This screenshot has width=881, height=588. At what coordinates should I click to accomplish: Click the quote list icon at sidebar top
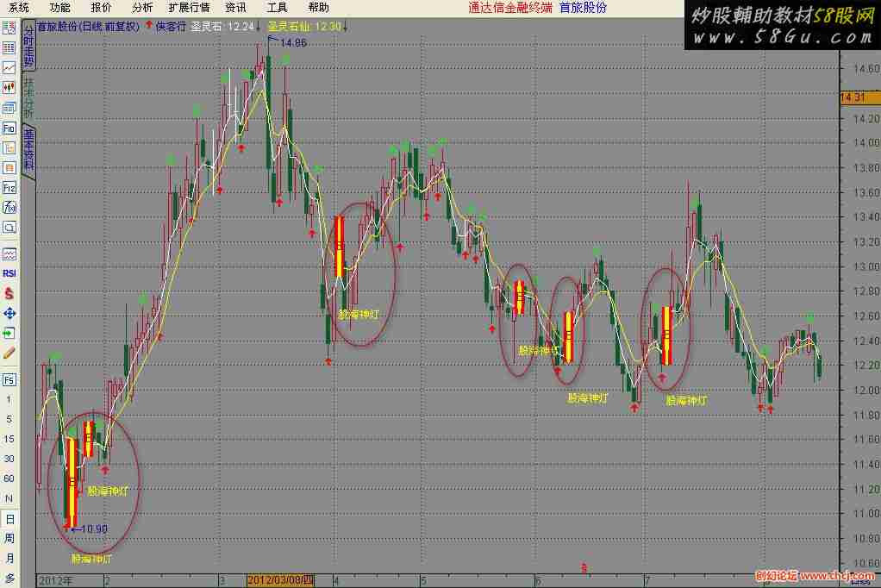(x=9, y=28)
